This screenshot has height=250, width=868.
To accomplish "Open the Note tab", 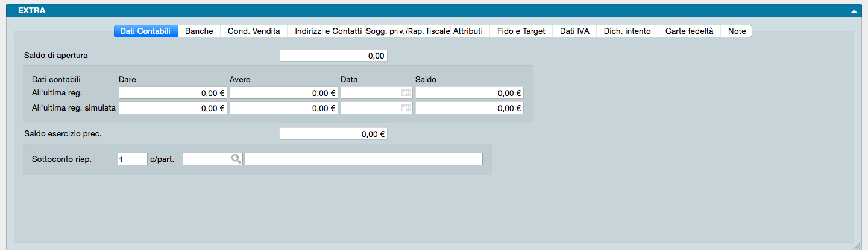I will tap(737, 31).
